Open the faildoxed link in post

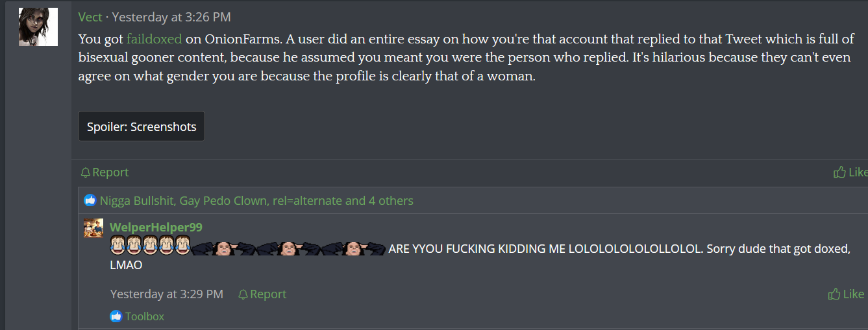[x=155, y=38]
